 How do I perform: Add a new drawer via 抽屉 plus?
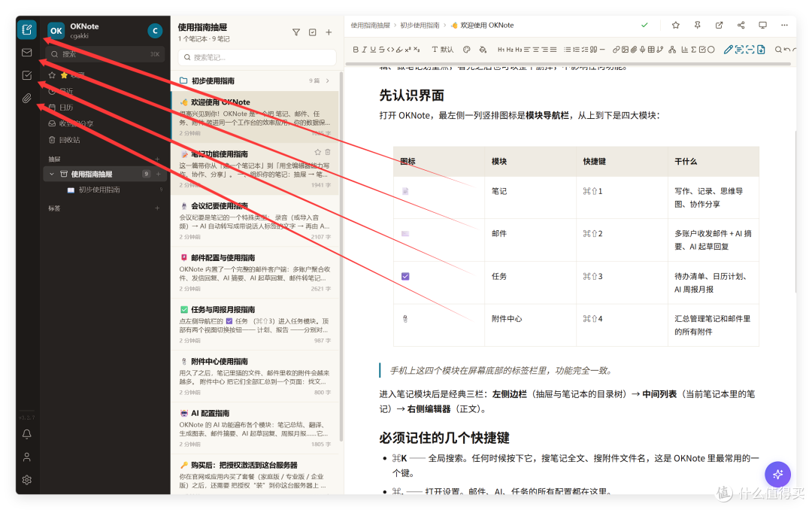coord(157,159)
